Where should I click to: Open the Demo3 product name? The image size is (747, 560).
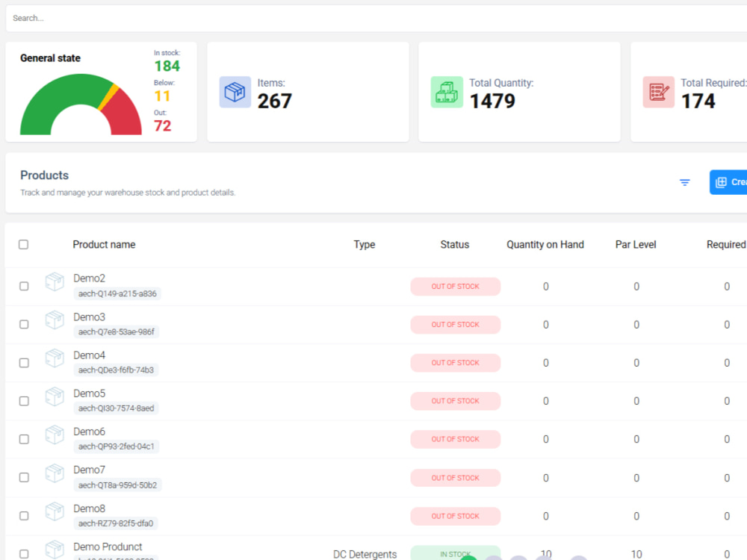[x=89, y=317]
